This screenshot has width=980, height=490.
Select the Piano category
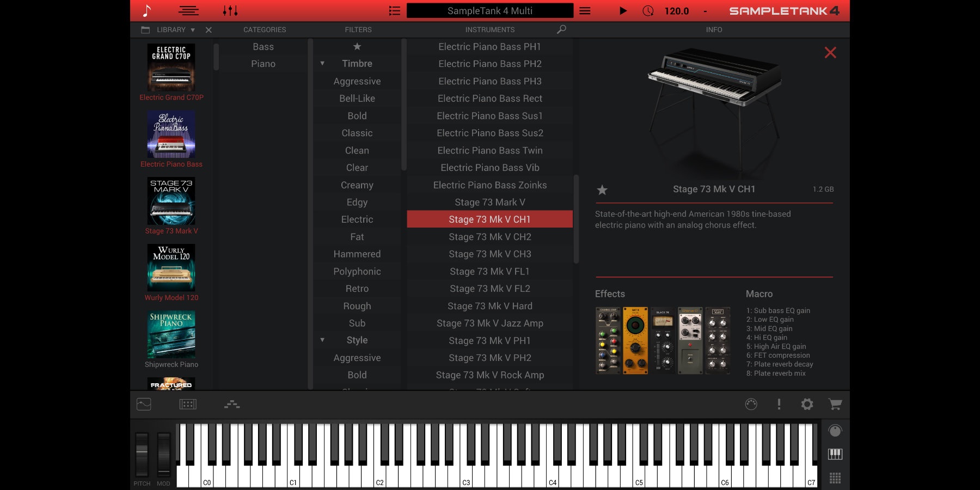[263, 64]
